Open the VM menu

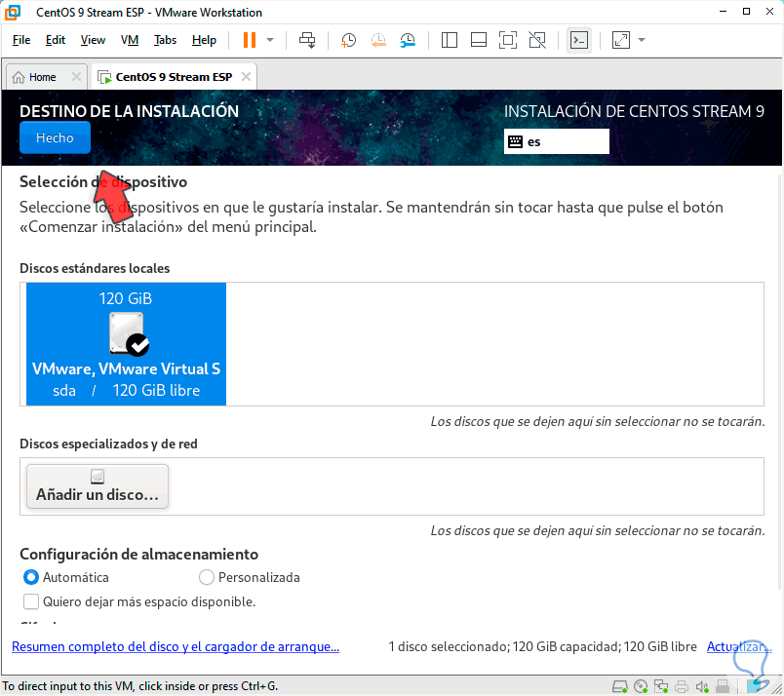tap(130, 40)
